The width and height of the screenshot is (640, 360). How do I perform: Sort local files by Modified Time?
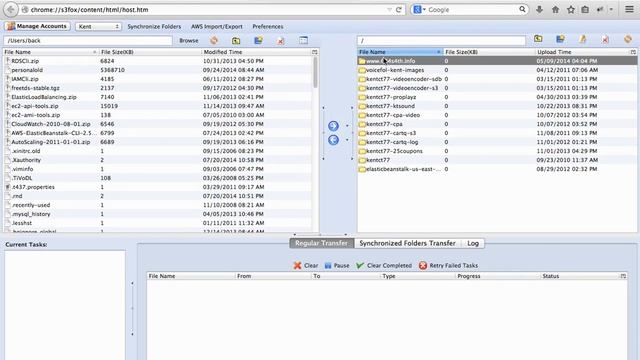[x=256, y=52]
